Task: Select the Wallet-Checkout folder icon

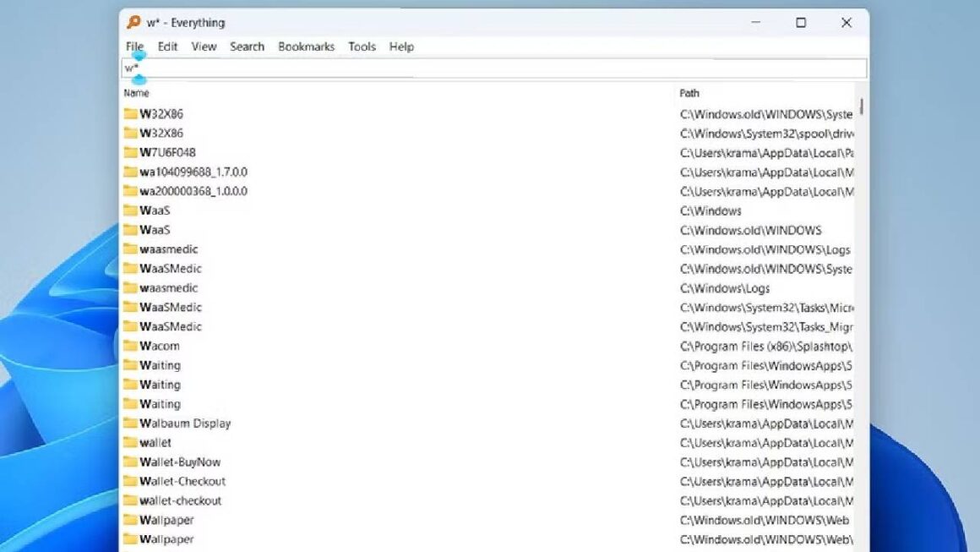Action: point(130,481)
